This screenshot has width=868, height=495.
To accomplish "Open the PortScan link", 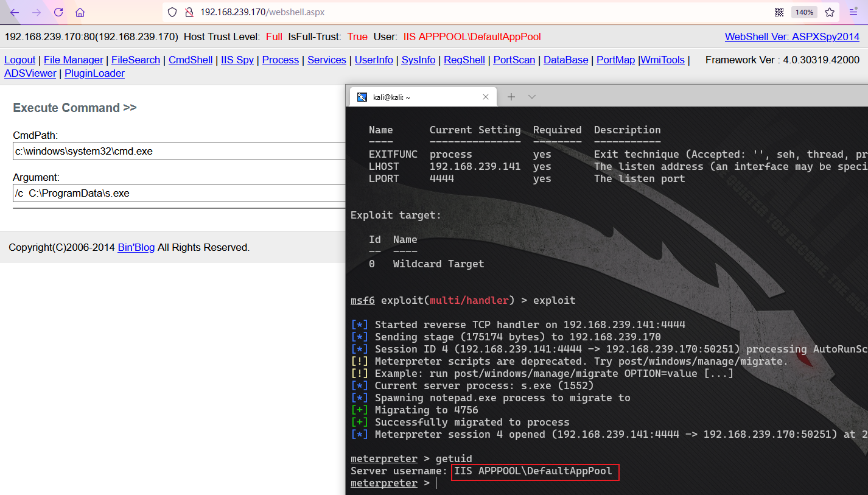I will 514,60.
